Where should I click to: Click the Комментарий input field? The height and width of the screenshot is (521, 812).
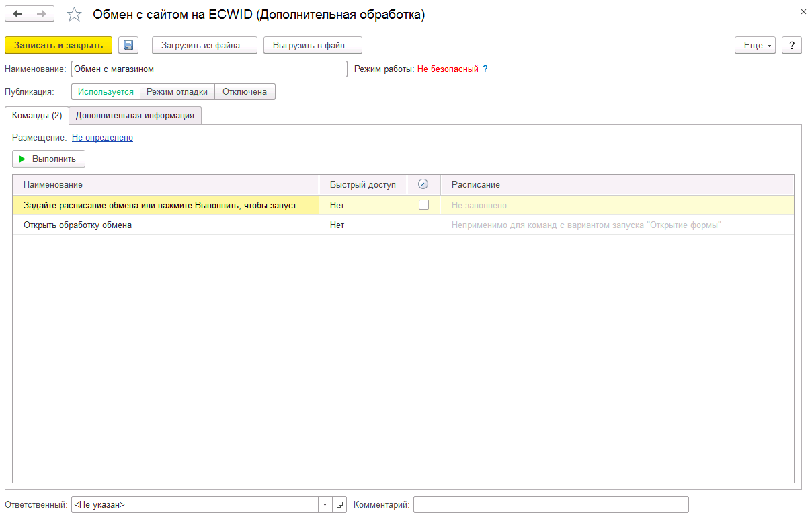coord(551,504)
